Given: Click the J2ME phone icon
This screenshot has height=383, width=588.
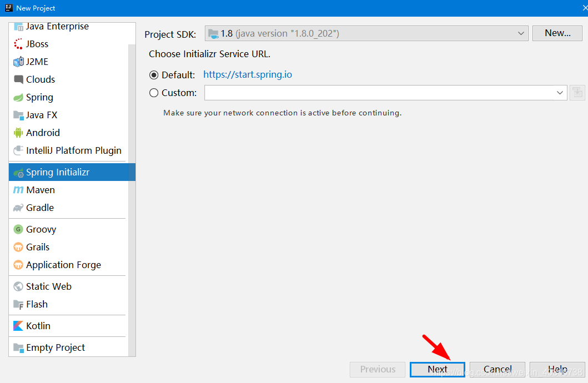Looking at the screenshot, I should click(18, 62).
